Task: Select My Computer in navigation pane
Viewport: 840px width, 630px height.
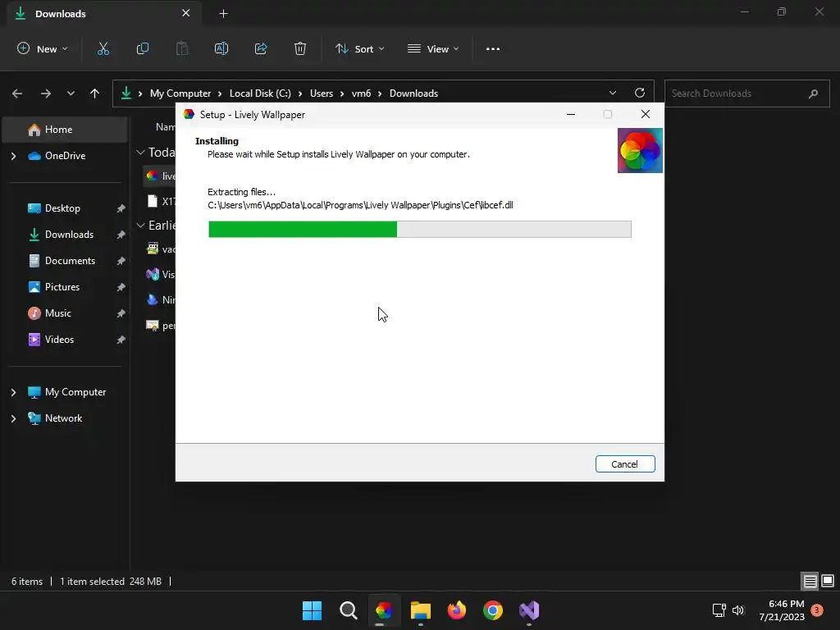Action: click(75, 392)
